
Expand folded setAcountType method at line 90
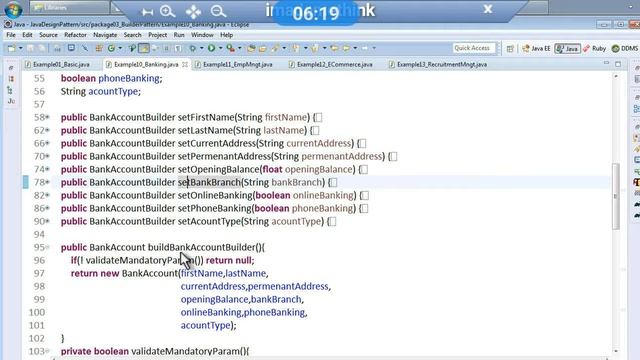pyautogui.click(x=47, y=222)
